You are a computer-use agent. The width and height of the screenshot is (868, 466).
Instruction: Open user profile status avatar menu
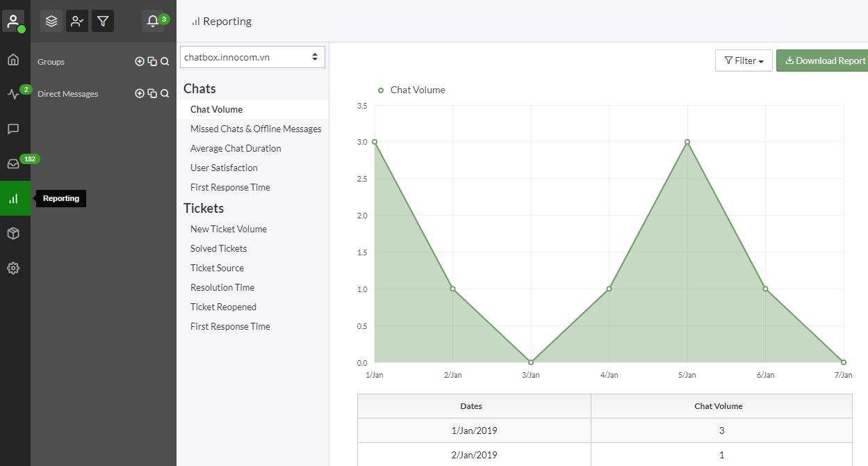[13, 21]
